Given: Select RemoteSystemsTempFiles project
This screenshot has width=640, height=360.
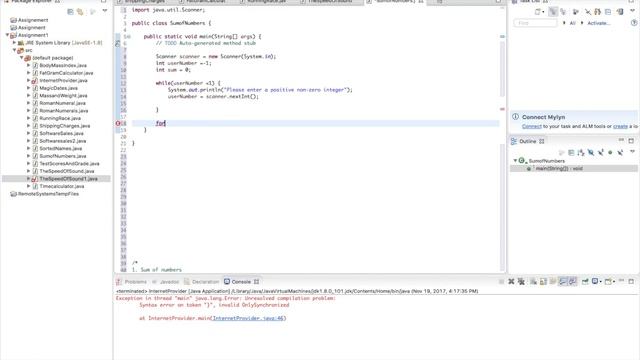Looking at the screenshot, I should pyautogui.click(x=48, y=194).
